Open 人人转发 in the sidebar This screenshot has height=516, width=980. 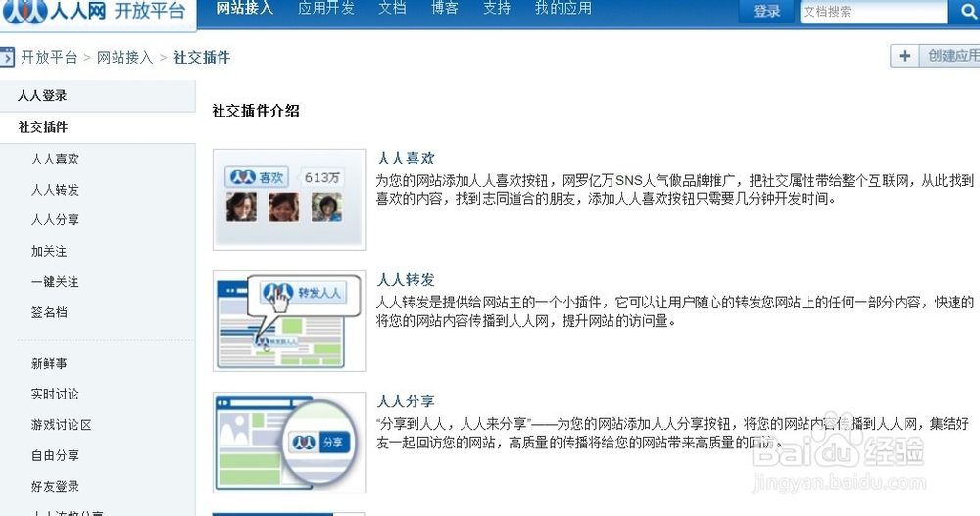point(56,190)
